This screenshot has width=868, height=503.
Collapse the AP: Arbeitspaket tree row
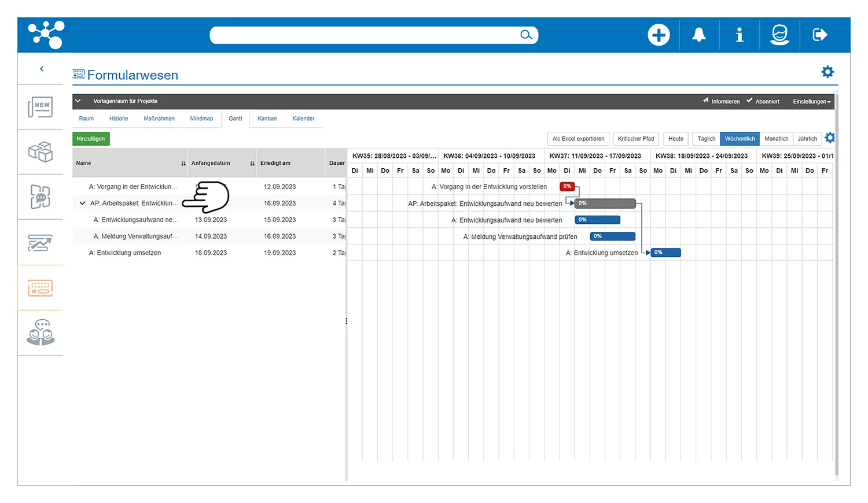[82, 204]
